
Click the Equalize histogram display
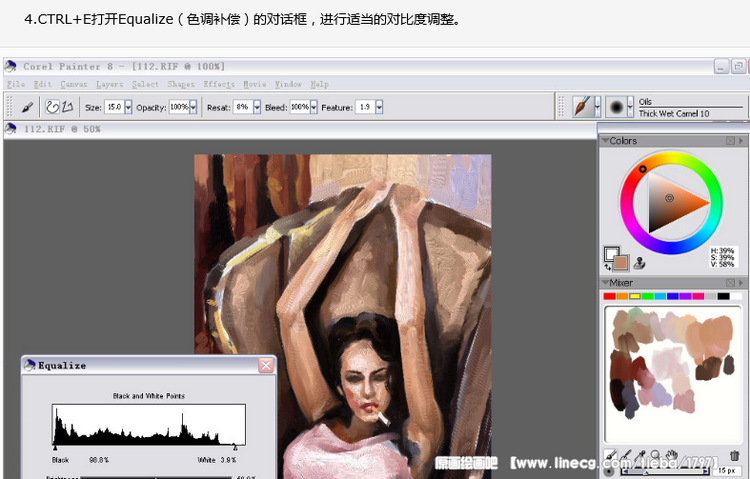click(x=149, y=424)
